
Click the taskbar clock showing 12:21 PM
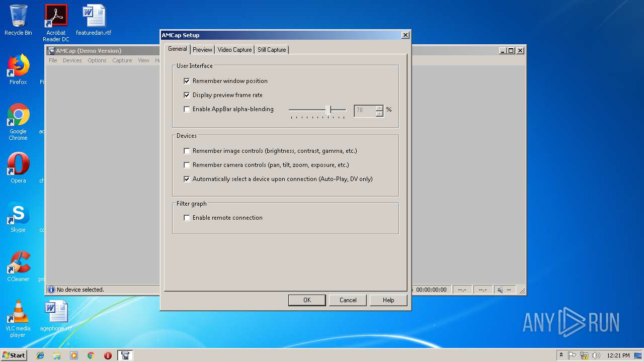pos(618,355)
